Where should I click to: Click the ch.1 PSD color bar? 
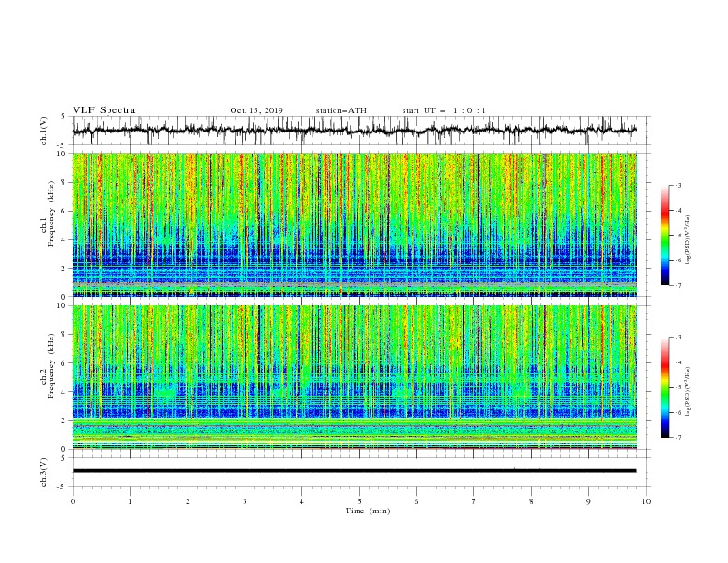click(x=665, y=235)
